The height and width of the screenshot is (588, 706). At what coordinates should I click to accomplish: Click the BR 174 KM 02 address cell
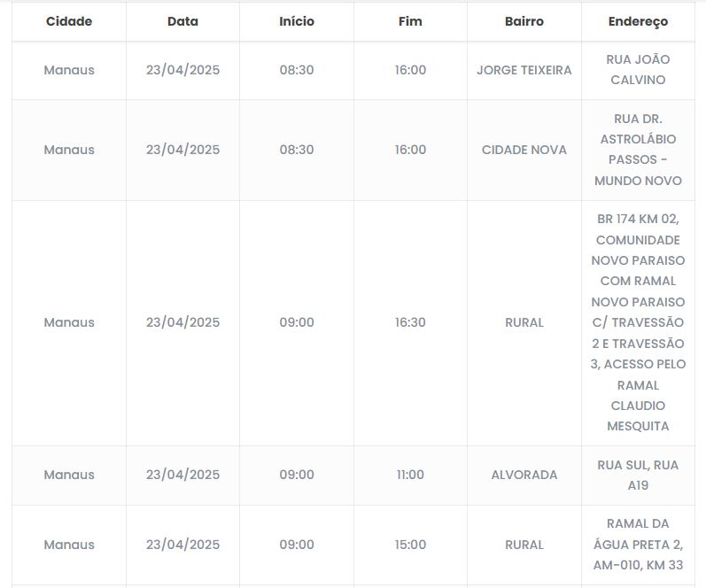[x=638, y=322]
